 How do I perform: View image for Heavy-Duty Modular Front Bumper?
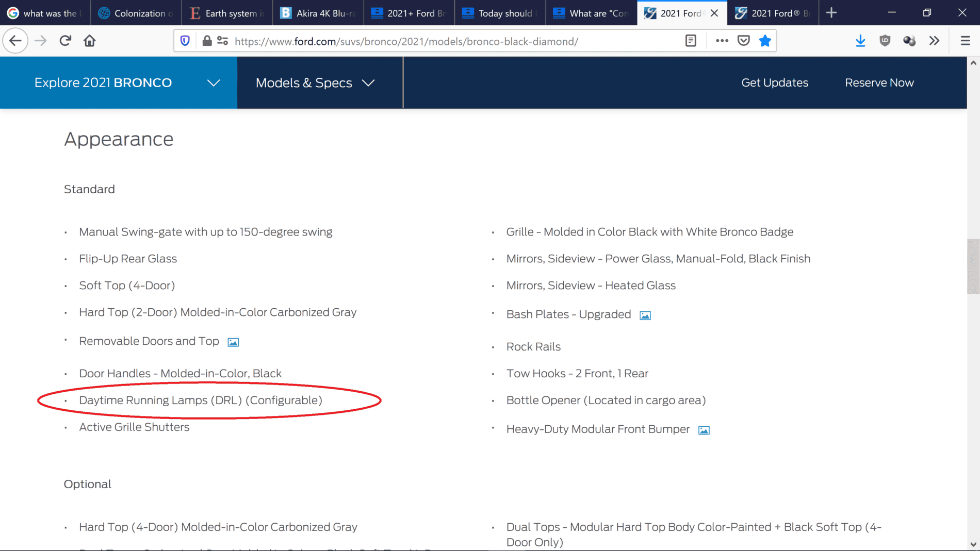pyautogui.click(x=704, y=430)
